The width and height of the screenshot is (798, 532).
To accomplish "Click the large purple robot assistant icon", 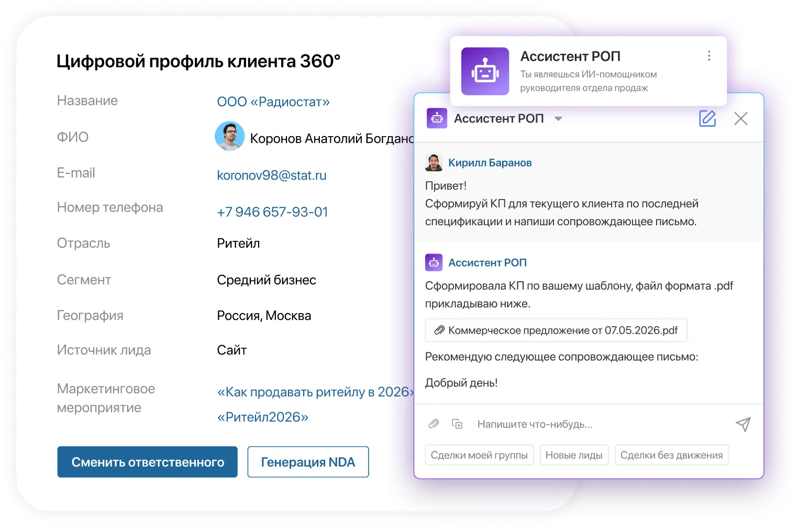I will 485,71.
